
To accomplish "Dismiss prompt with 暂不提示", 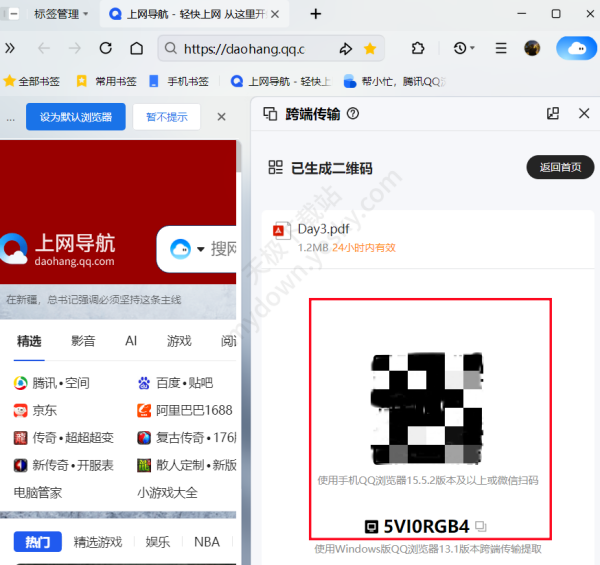I will click(x=166, y=117).
